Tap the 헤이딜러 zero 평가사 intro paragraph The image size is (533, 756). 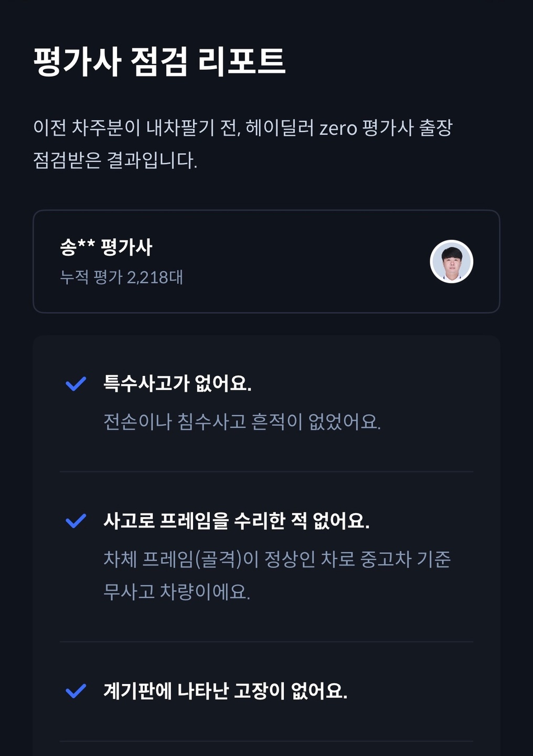coord(243,144)
